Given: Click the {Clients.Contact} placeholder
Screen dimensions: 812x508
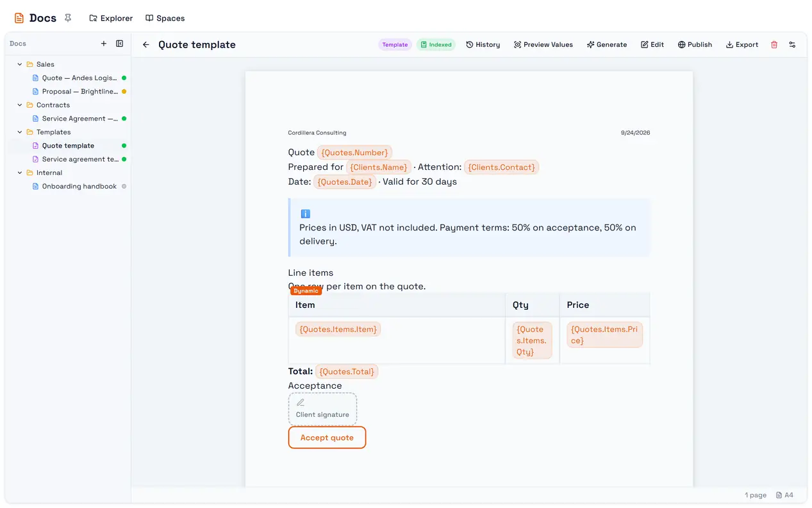Looking at the screenshot, I should tap(501, 167).
